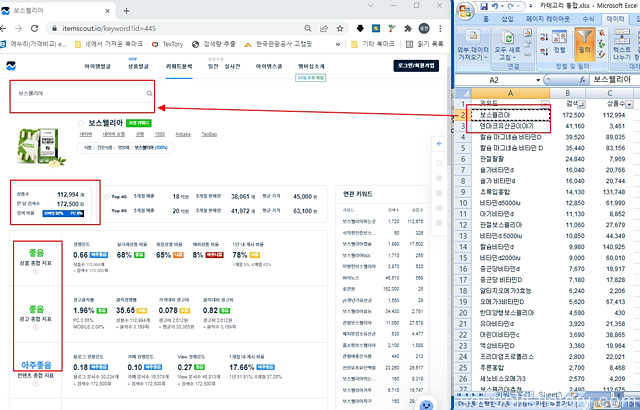Collapse side panel with blue arrow
This screenshot has height=410, width=640.
tap(439, 144)
